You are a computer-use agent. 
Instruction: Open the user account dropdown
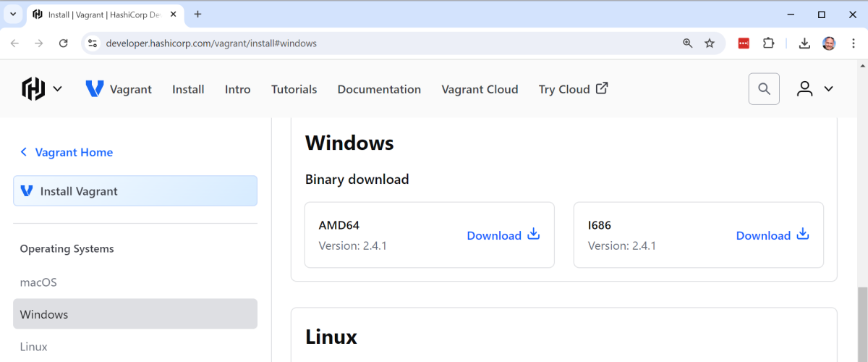click(x=815, y=89)
